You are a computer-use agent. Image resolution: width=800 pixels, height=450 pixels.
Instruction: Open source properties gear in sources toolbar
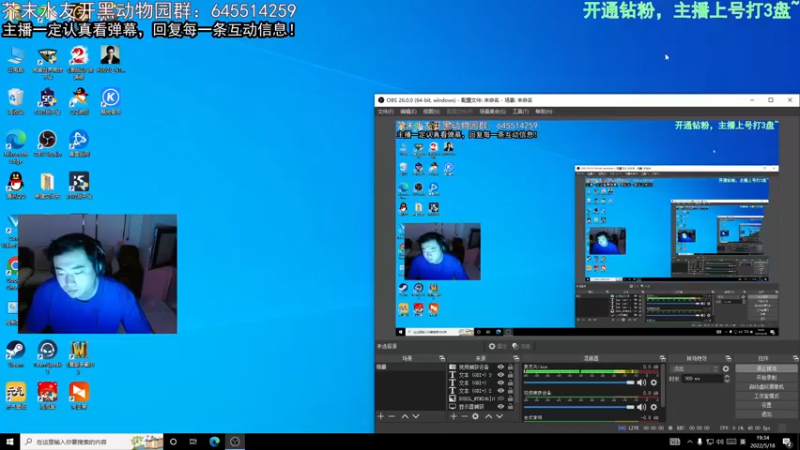click(475, 416)
